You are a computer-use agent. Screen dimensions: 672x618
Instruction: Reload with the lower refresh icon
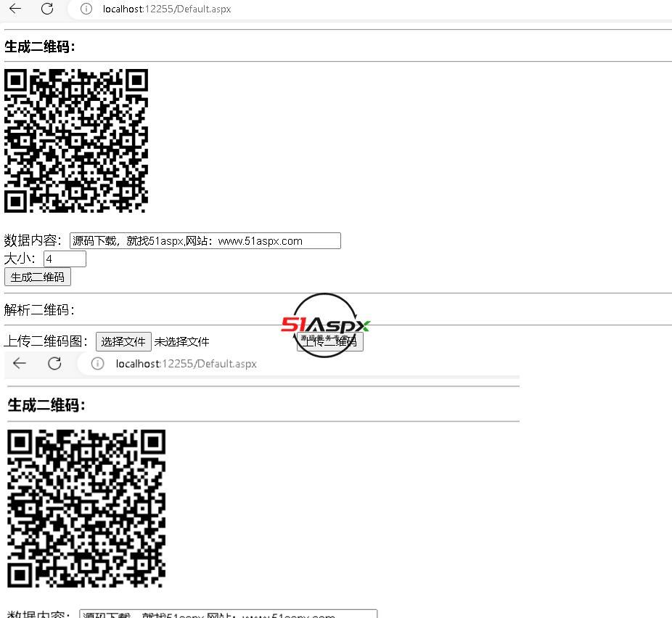point(54,364)
